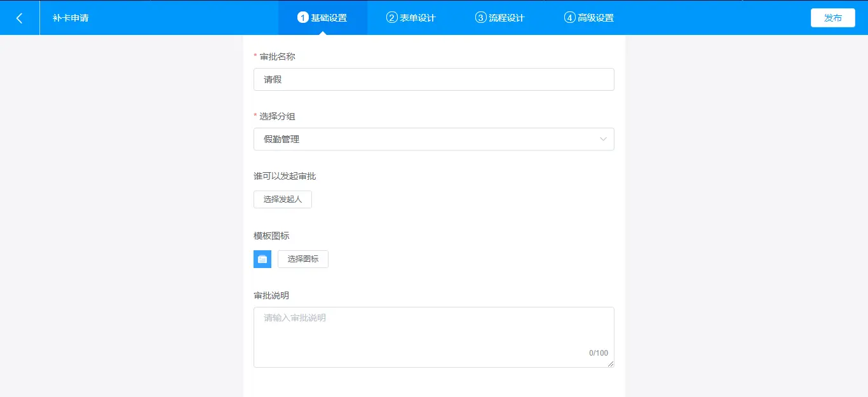Image resolution: width=868 pixels, height=397 pixels.
Task: Open the 表单设计 step tab
Action: tap(411, 18)
